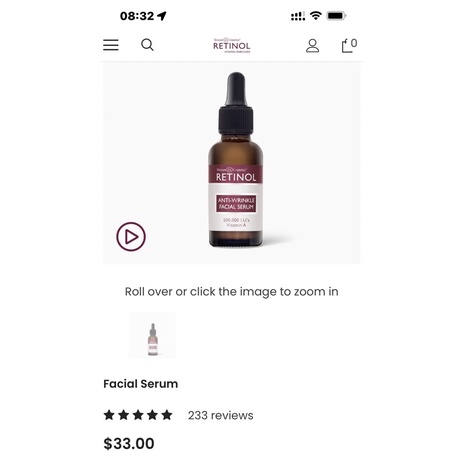Viewport: 465px width, 465px height.
Task: Open the hamburger navigation menu
Action: coord(111,45)
